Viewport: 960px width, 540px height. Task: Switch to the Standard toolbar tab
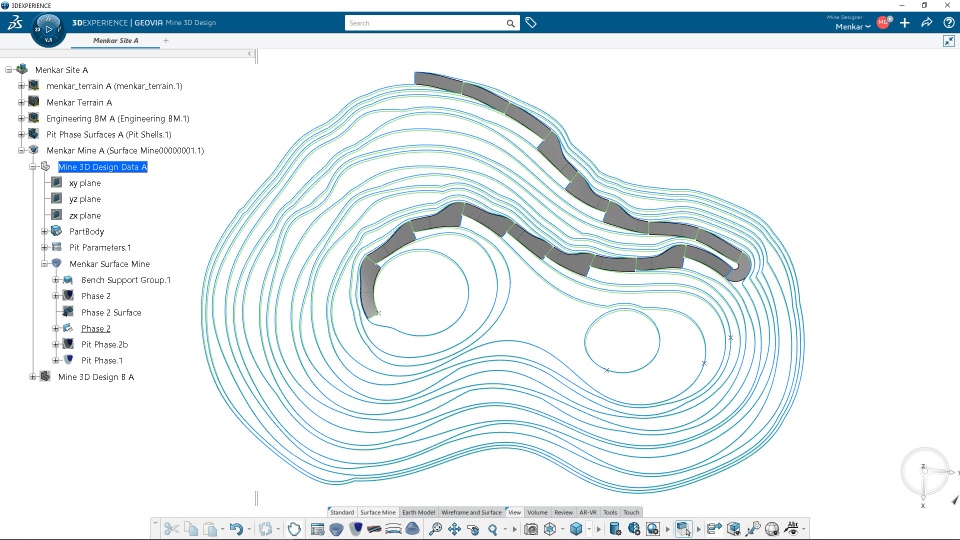(342, 512)
